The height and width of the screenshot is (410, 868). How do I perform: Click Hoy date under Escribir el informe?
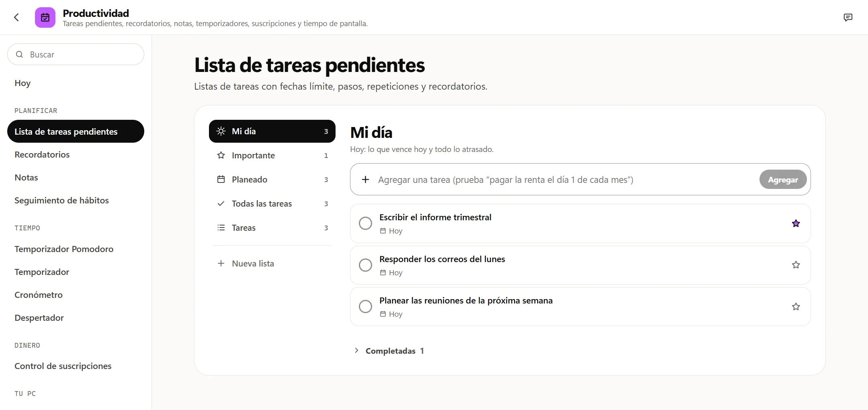[x=391, y=231]
